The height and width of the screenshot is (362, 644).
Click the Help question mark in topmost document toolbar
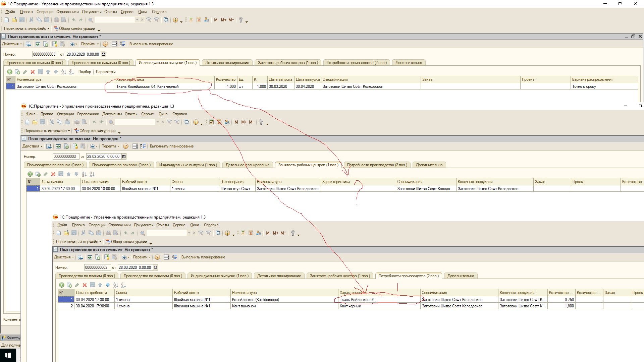(x=105, y=44)
